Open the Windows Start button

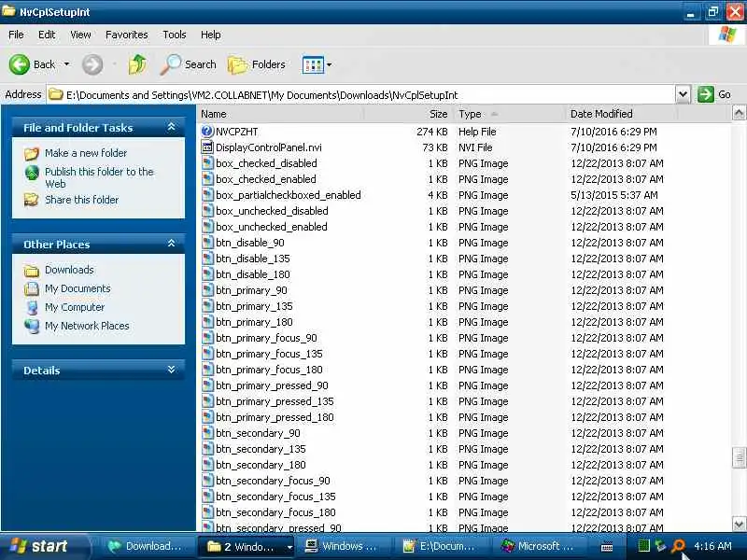(44, 546)
